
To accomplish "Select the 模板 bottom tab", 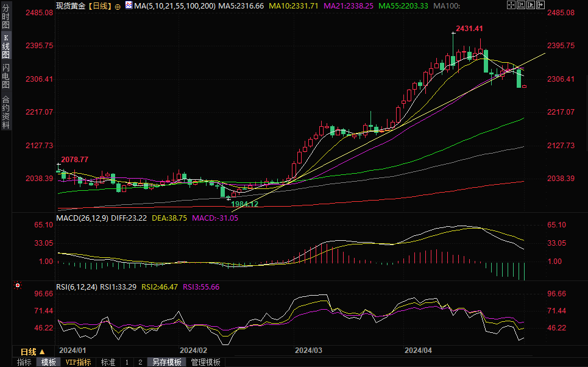I will point(49,362).
